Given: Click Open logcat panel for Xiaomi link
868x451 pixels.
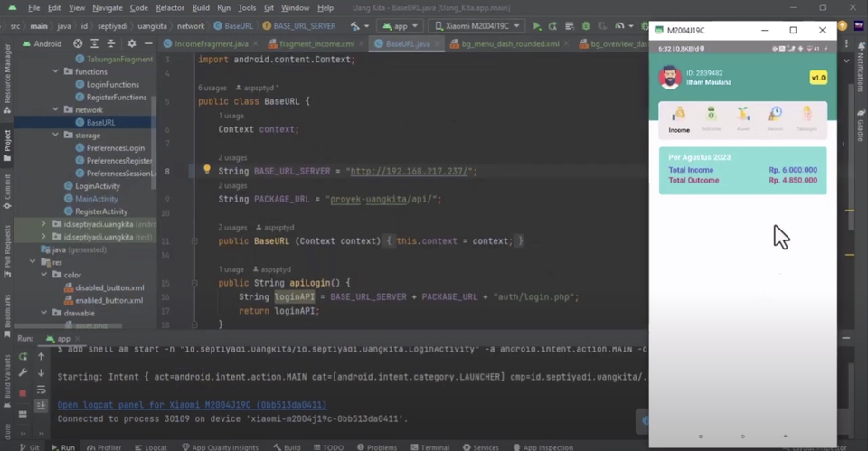Looking at the screenshot, I should pyautogui.click(x=192, y=405).
